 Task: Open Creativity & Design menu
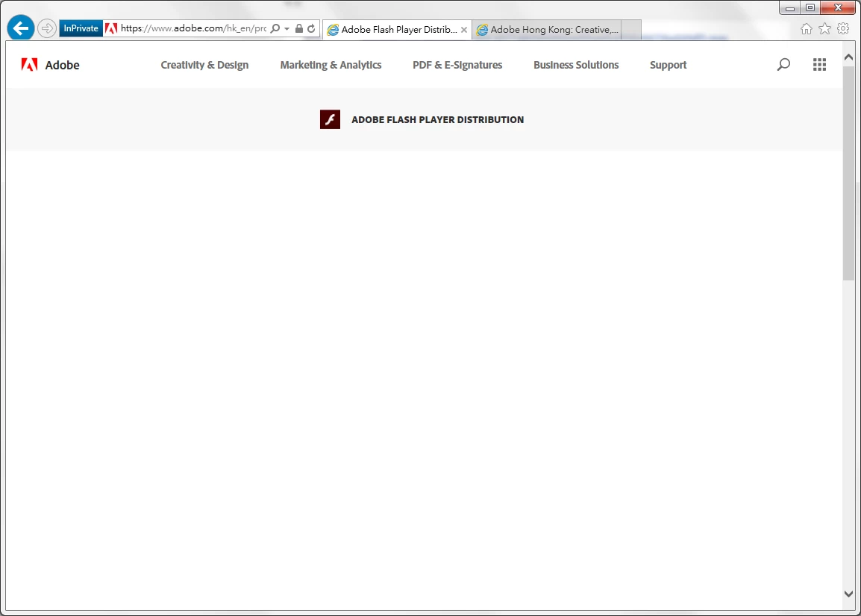pos(204,65)
